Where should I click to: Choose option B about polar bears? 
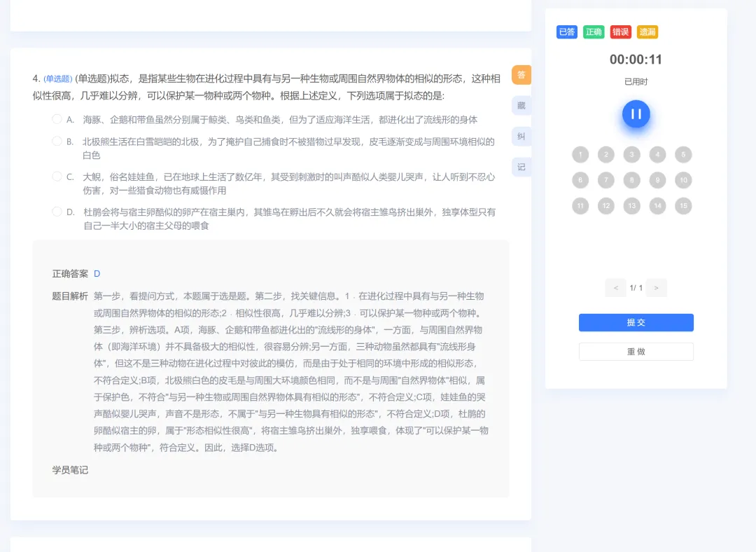(x=57, y=141)
